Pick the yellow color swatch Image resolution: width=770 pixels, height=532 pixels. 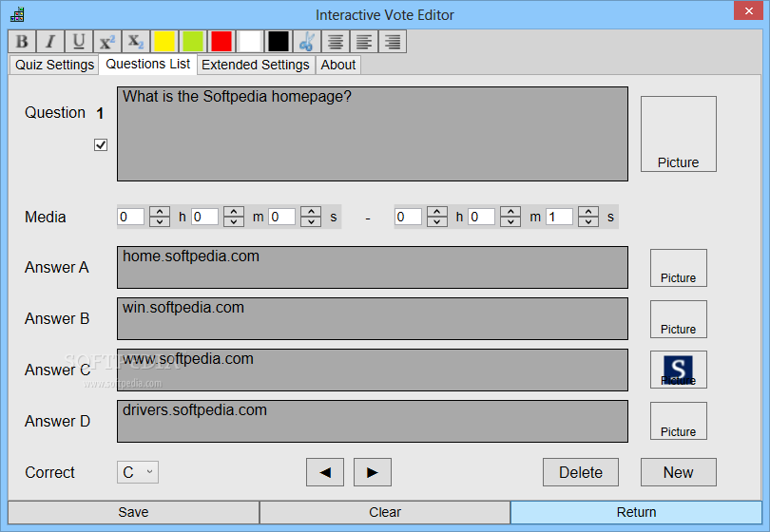pos(164,42)
